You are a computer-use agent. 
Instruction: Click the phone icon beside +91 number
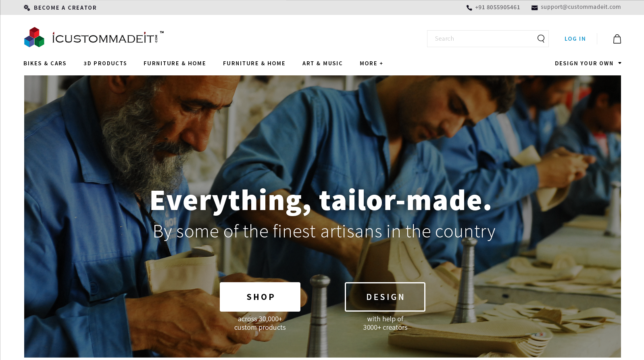click(469, 8)
